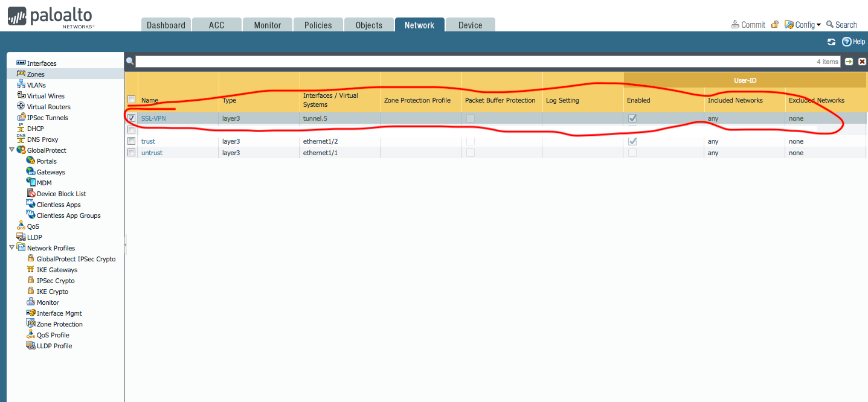Click the Commit link
868x402 pixels.
click(x=748, y=25)
